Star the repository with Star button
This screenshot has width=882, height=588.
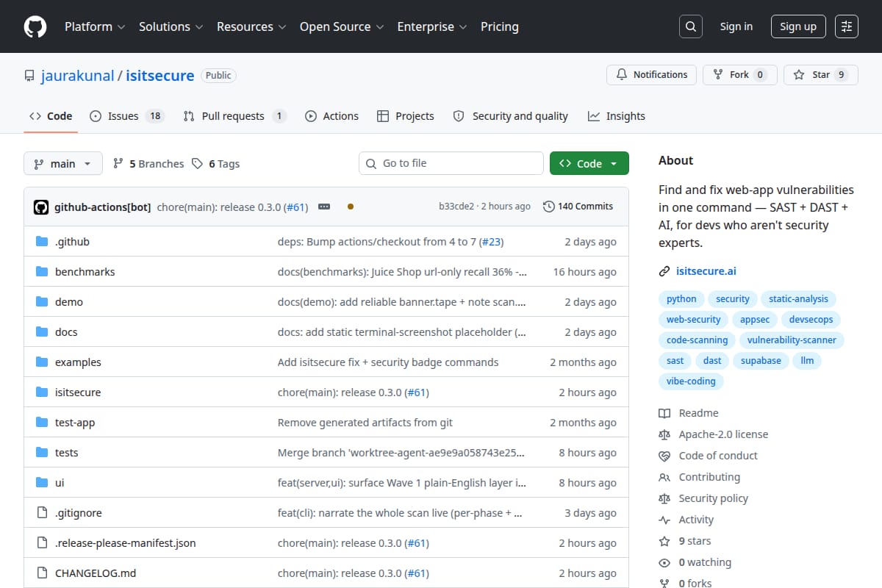click(x=821, y=74)
